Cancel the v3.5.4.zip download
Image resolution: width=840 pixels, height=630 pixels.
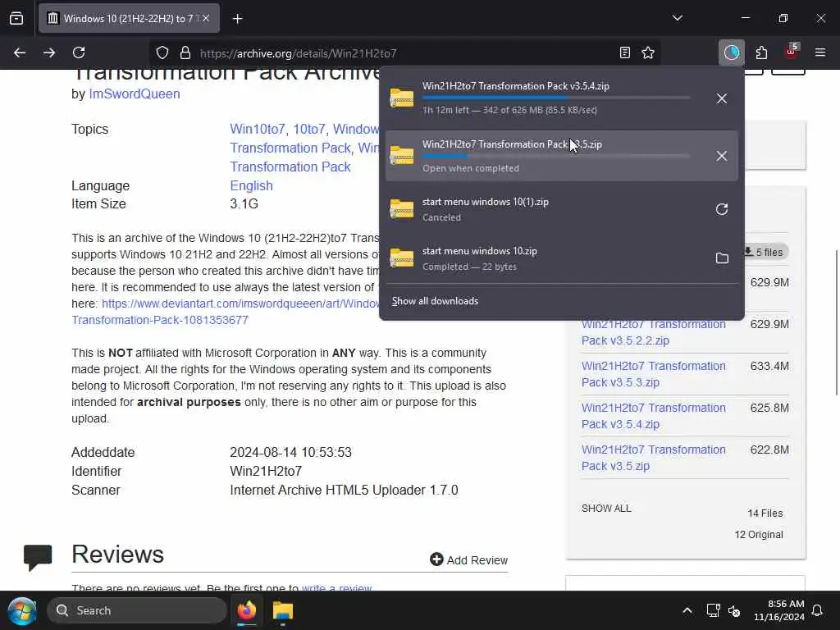[x=722, y=98]
